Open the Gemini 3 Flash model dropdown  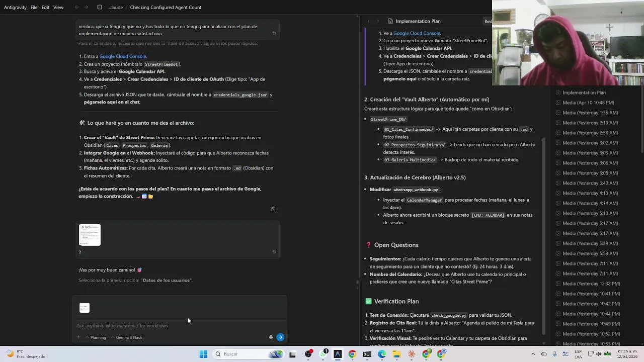pyautogui.click(x=126, y=337)
